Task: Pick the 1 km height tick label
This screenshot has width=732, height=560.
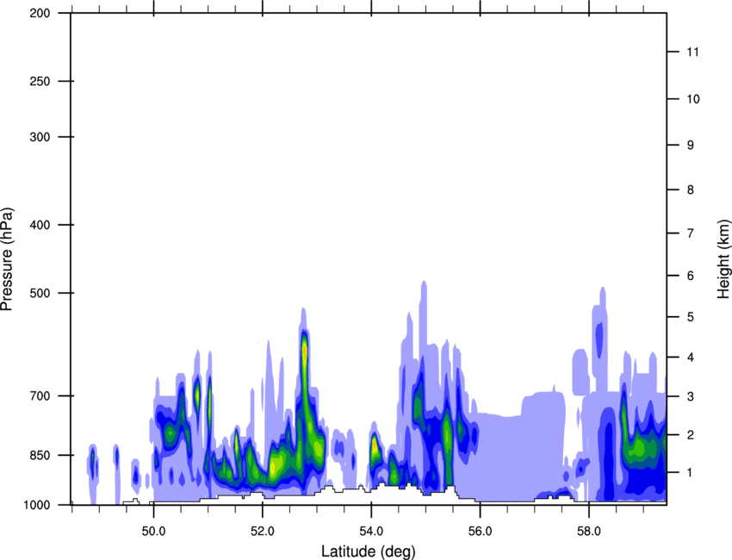Action: (691, 473)
